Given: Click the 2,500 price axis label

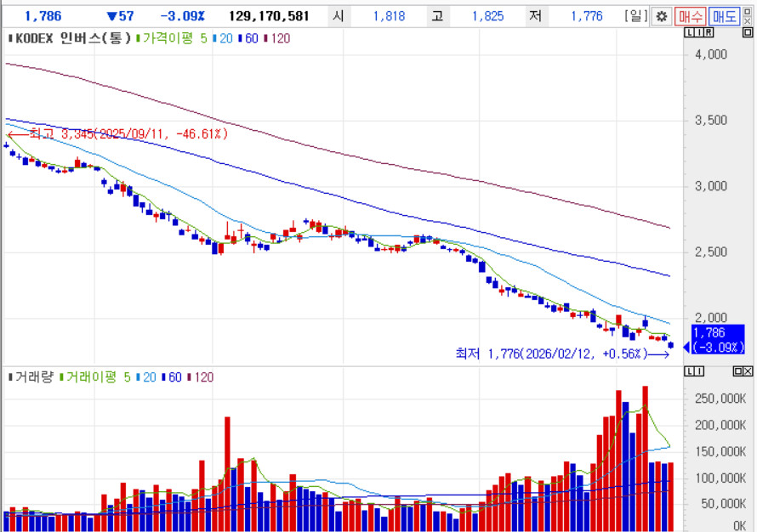Looking at the screenshot, I should click(x=711, y=252).
